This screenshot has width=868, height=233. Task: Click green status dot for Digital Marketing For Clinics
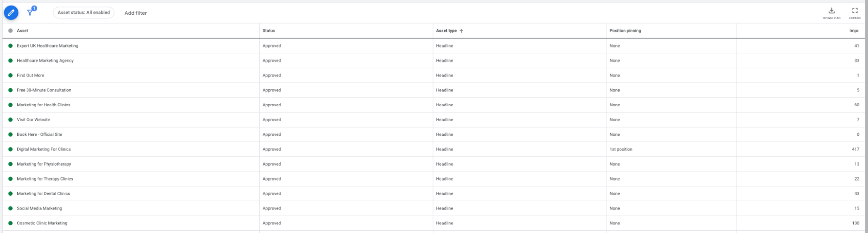point(10,149)
